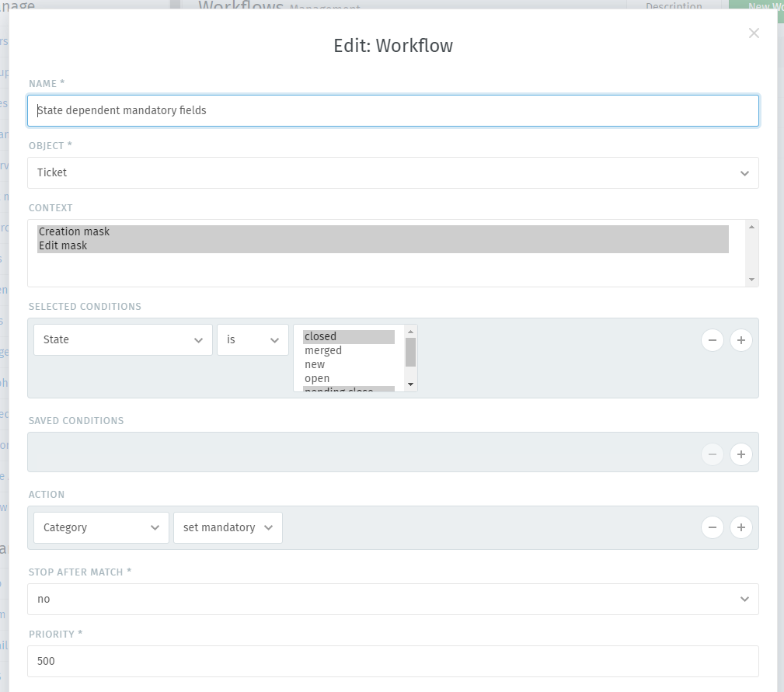Close the Edit Workflow dialog with X
784x692 pixels.
click(754, 33)
